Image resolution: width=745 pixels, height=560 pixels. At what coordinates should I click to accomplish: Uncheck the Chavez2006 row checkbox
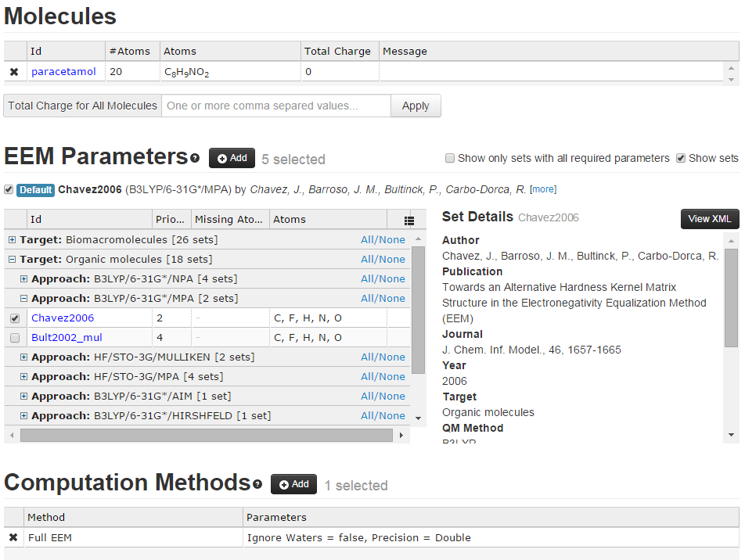click(15, 318)
